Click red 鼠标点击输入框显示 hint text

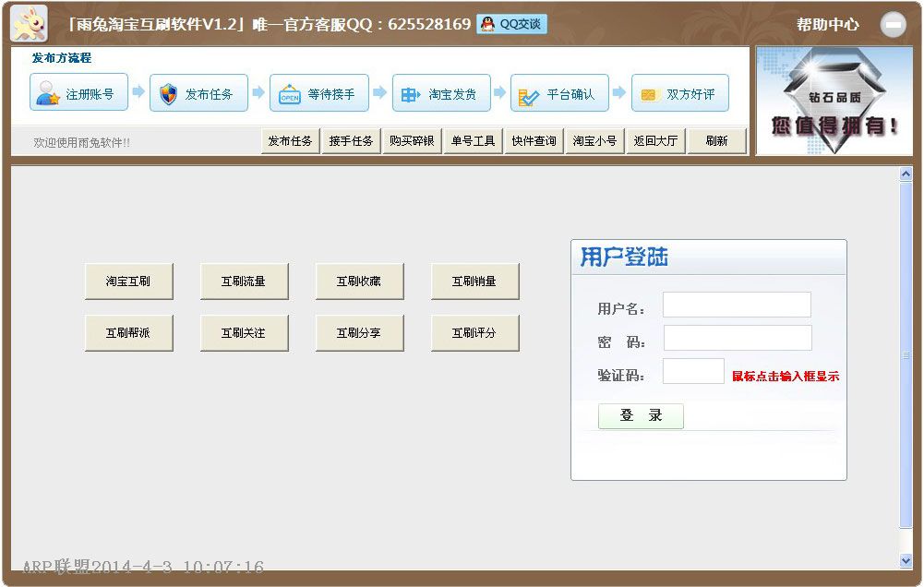786,376
